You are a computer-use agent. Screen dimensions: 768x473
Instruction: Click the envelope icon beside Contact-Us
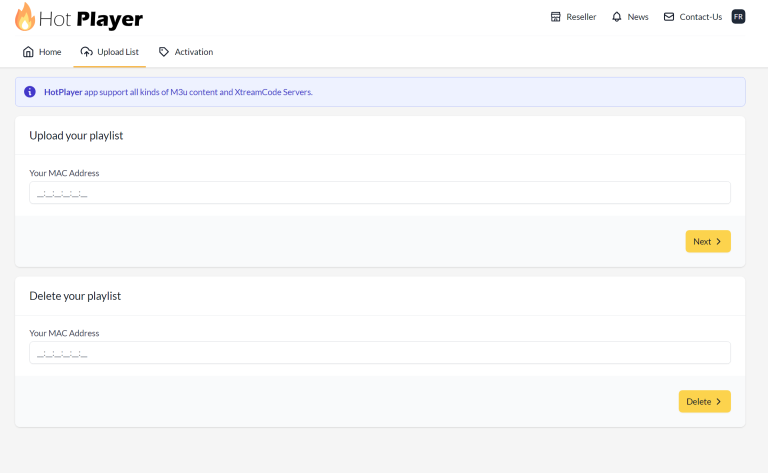pyautogui.click(x=669, y=17)
